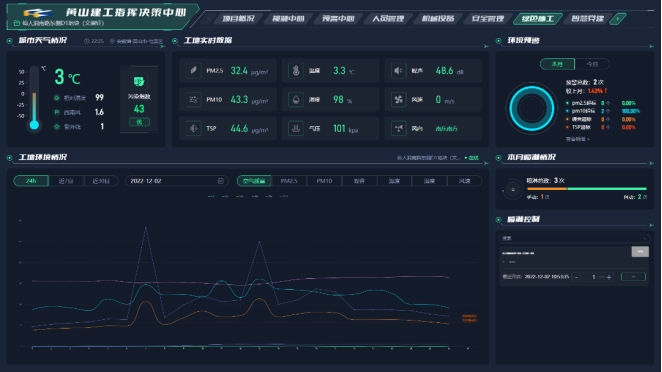Click the right arrow after the navigation tabs
The image size is (662, 372).
coord(618,19)
